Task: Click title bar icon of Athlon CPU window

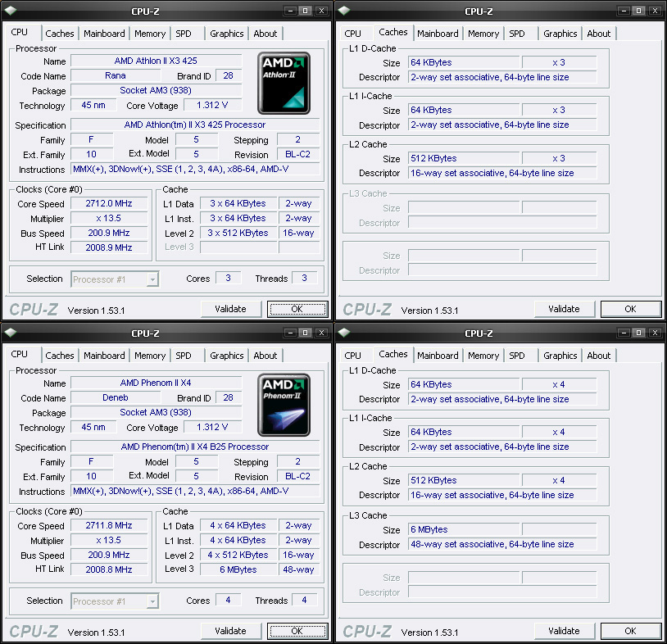Action: click(10, 11)
